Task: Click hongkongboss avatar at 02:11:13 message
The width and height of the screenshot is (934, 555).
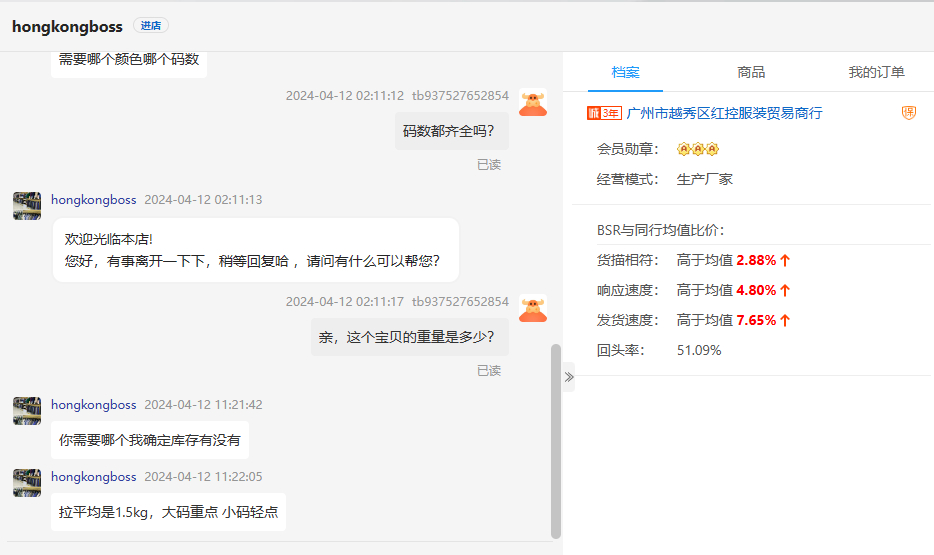Action: [27, 206]
